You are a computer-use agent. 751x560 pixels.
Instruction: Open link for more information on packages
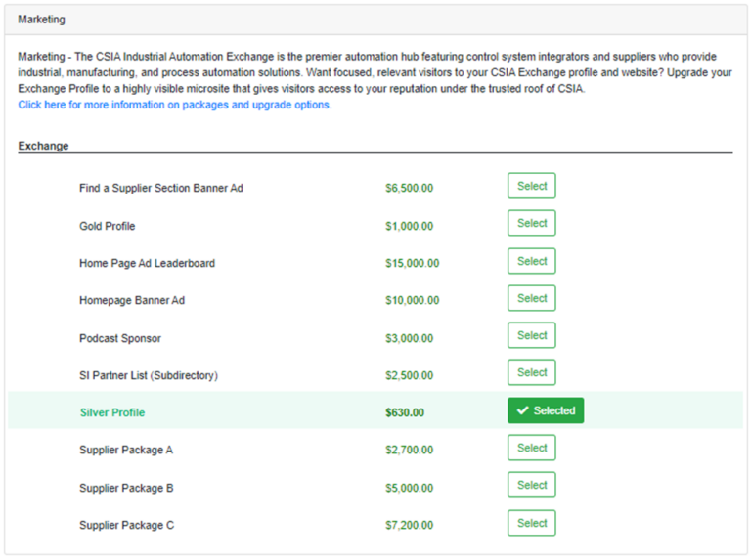(174, 105)
